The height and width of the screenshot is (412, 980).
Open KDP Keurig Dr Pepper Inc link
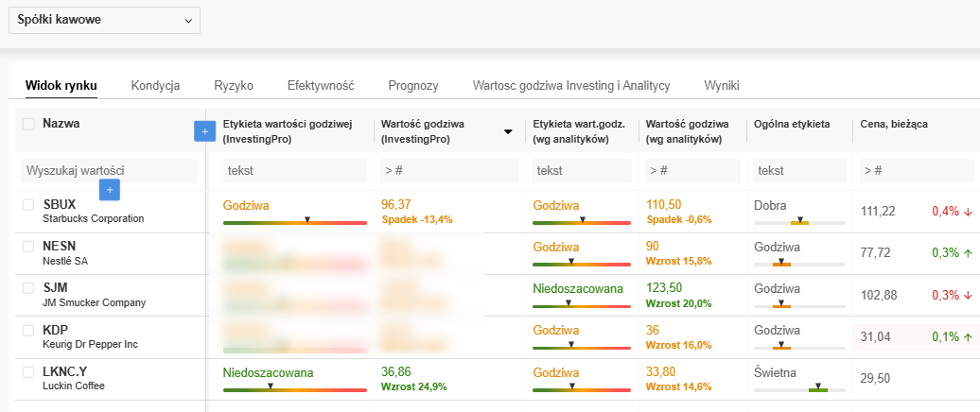pos(90,336)
